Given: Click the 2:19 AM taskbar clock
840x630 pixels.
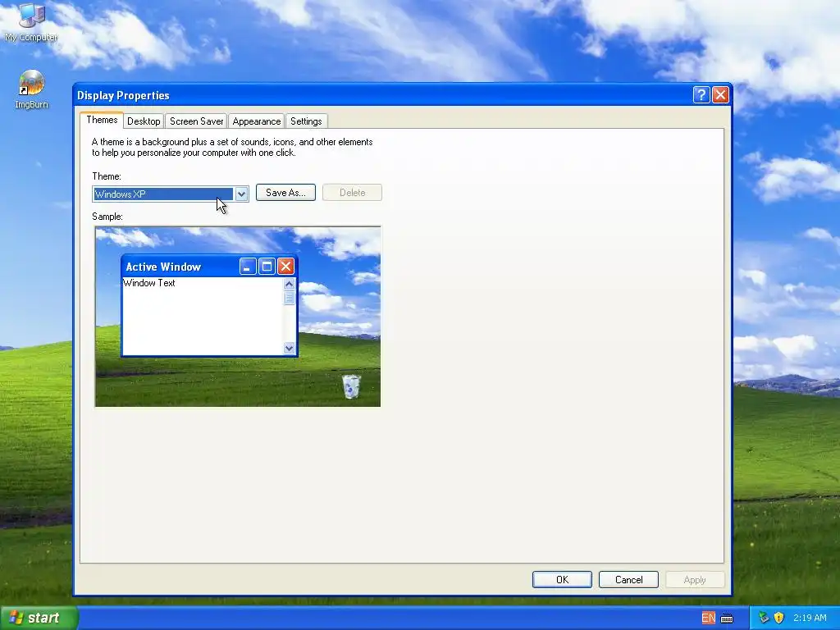Looking at the screenshot, I should [810, 619].
